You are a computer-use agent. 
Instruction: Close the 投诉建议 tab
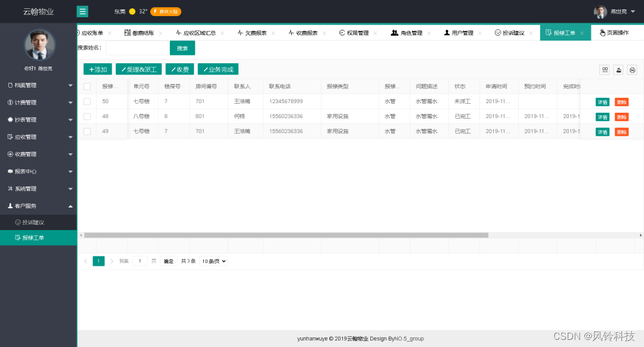pyautogui.click(x=531, y=33)
